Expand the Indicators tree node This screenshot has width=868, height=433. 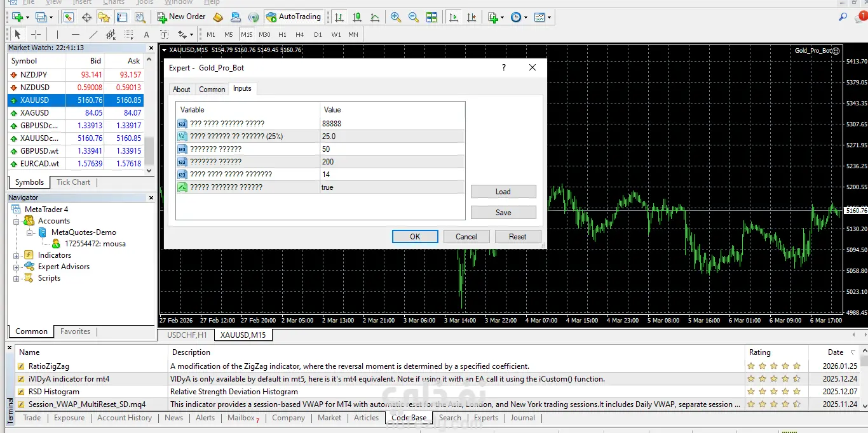(x=16, y=255)
